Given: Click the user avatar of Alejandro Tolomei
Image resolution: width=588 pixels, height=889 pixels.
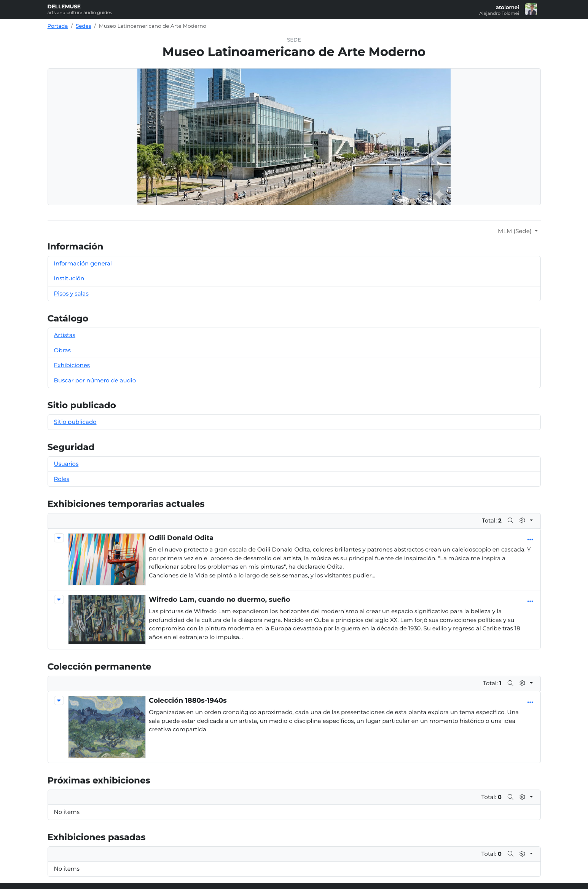Looking at the screenshot, I should pyautogui.click(x=531, y=10).
